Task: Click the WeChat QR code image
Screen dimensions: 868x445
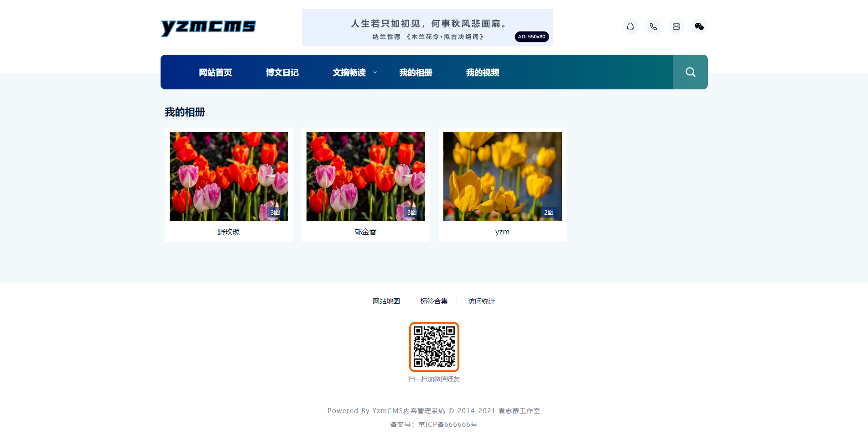Action: coord(434,347)
